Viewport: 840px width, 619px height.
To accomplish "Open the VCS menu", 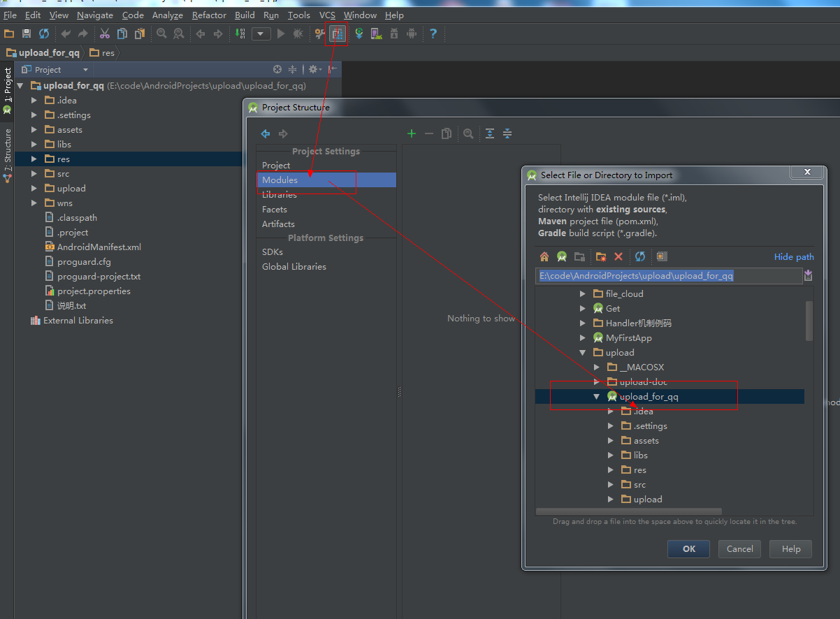I will (x=327, y=15).
